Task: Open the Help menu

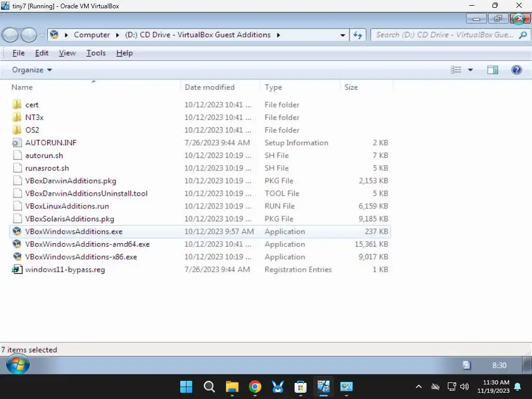Action: click(x=124, y=54)
